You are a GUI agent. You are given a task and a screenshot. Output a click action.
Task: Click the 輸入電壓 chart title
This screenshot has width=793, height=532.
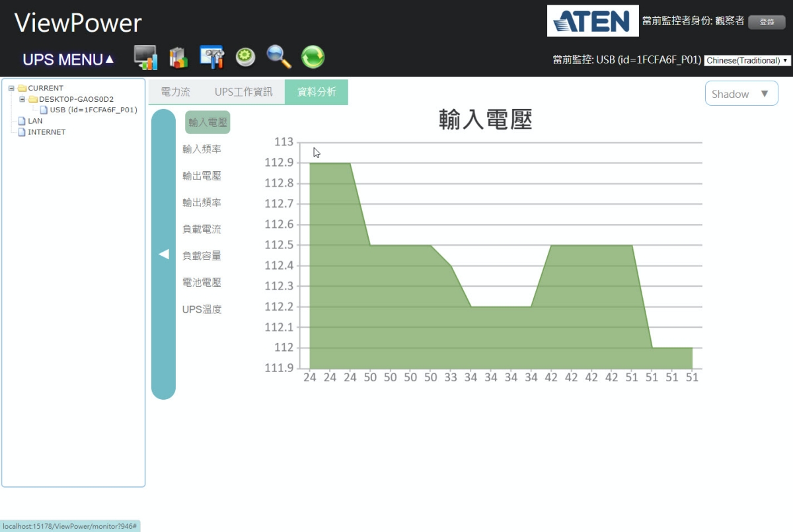point(486,120)
